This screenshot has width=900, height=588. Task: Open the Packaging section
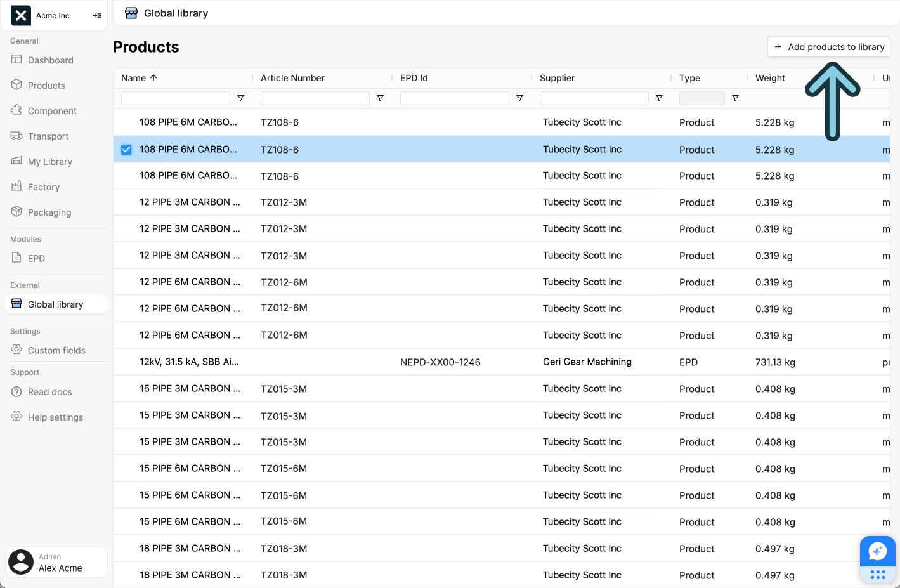pos(48,212)
